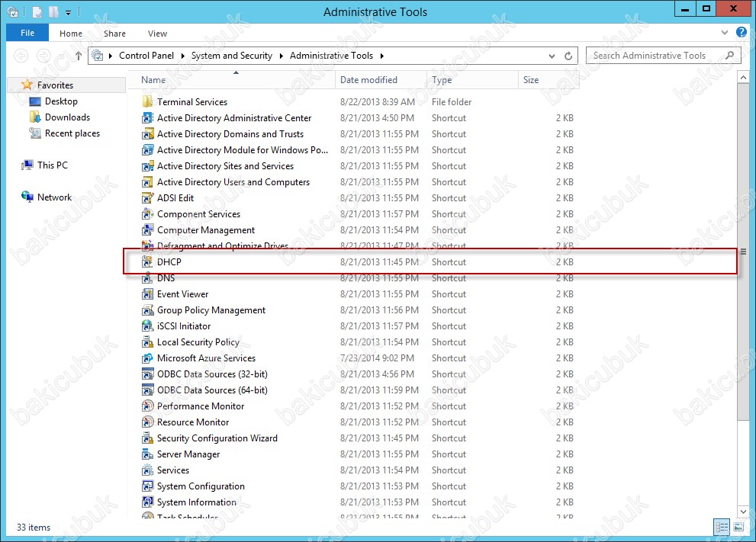Click the Active Directory Sites and Services icon
This screenshot has width=756, height=542.
coord(147,166)
